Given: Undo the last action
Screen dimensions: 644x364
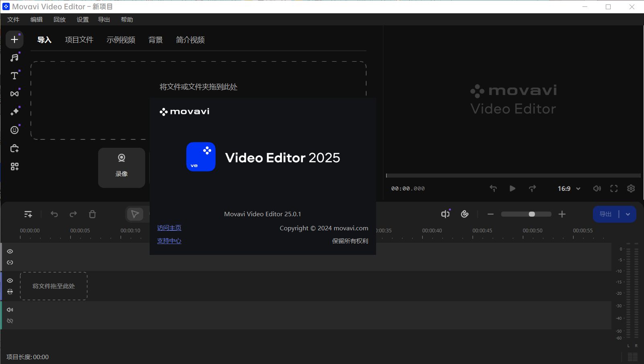Looking at the screenshot, I should pos(54,214).
